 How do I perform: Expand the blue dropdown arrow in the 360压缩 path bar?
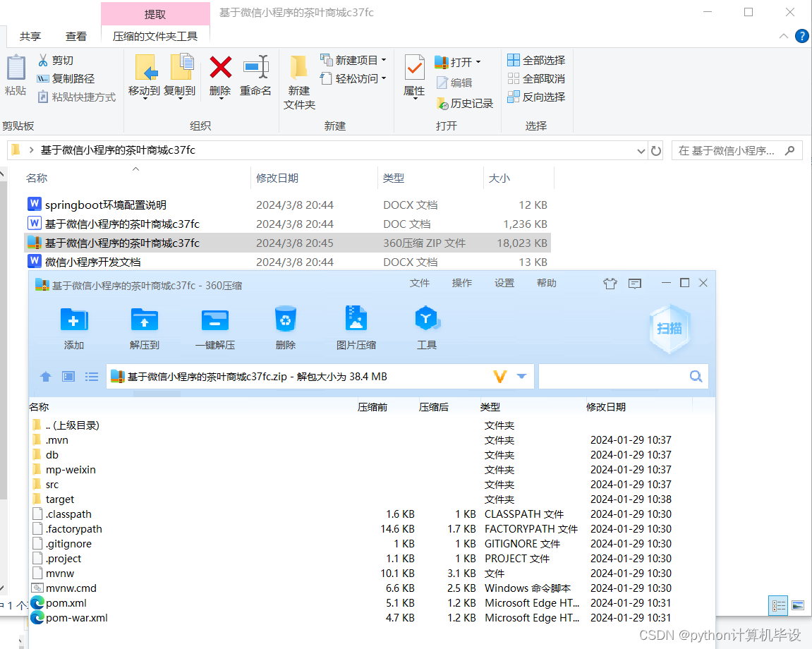point(521,377)
